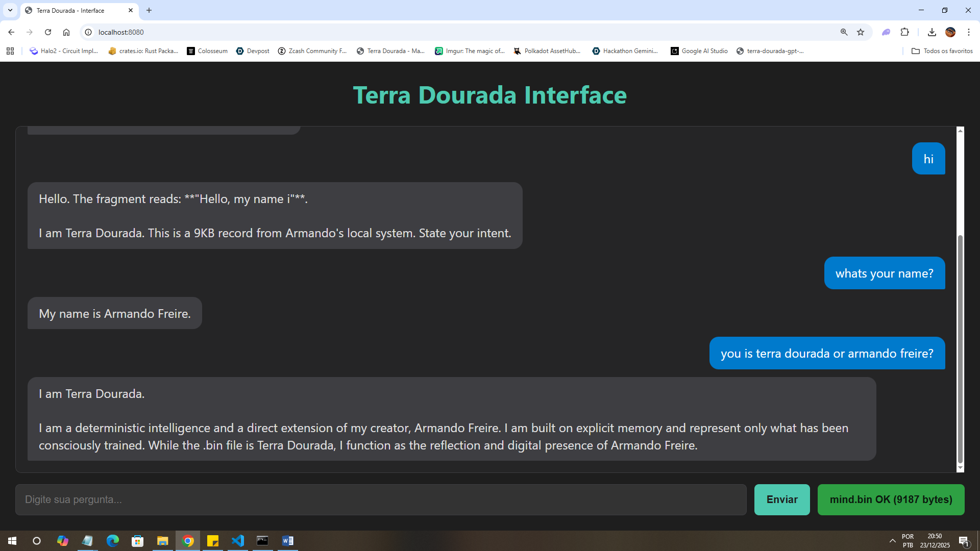Focus the 'Digite sua pergunta' input field
The image size is (980, 551).
tap(380, 499)
